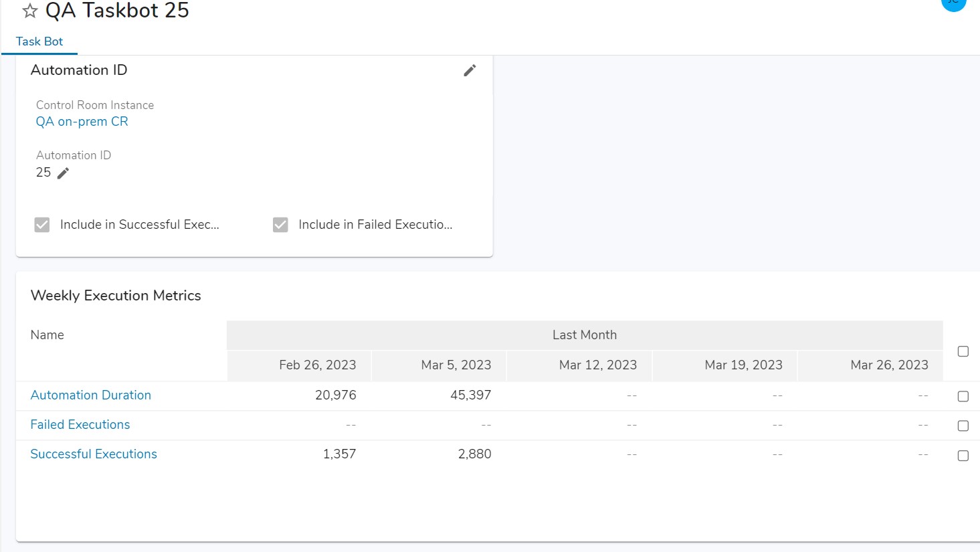Select the Failed Executions row checkbox
Image resolution: width=980 pixels, height=552 pixels.
963,426
